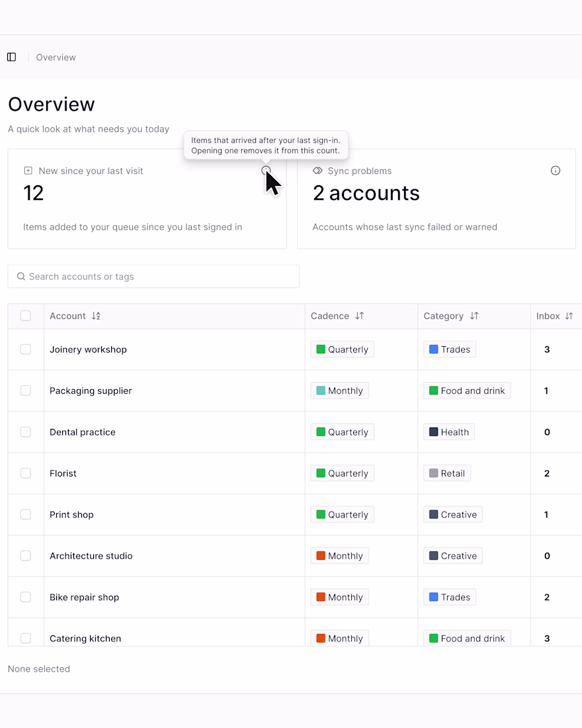Click the "None selected" status text
The width and height of the screenshot is (582, 728).
click(x=39, y=668)
